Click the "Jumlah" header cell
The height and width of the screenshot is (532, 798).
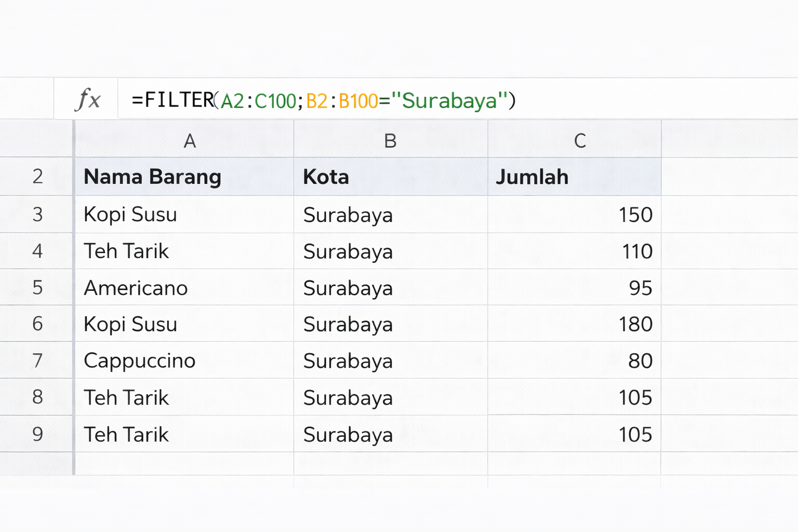532,177
